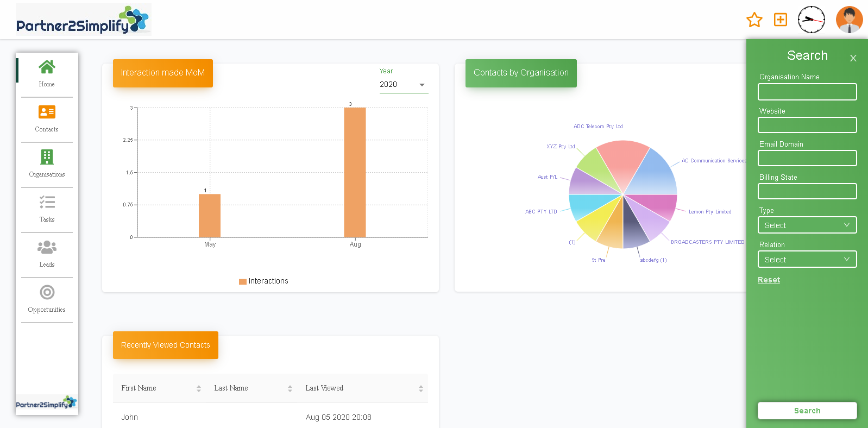Image resolution: width=868 pixels, height=428 pixels.
Task: Click the Aug bar in chart
Action: [x=355, y=172]
